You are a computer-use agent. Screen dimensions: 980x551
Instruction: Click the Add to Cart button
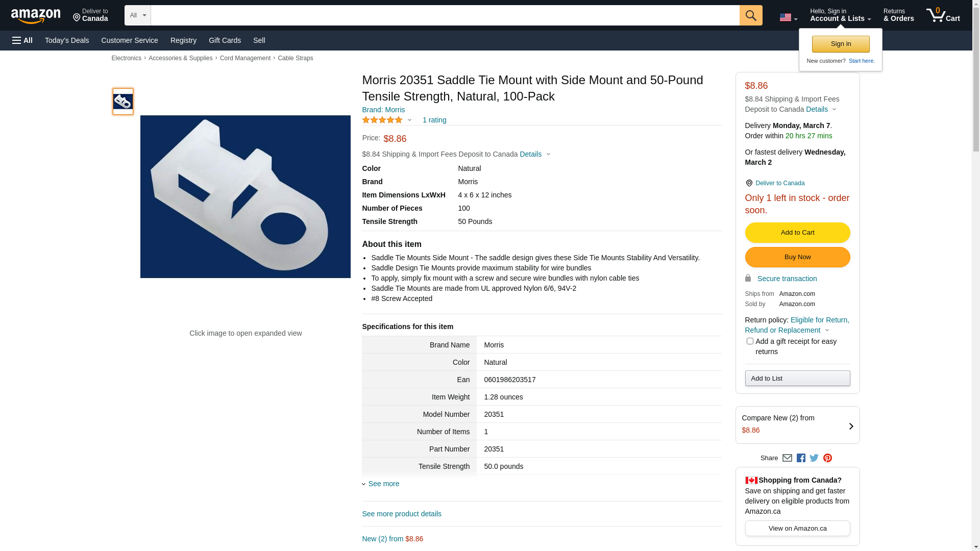797,233
